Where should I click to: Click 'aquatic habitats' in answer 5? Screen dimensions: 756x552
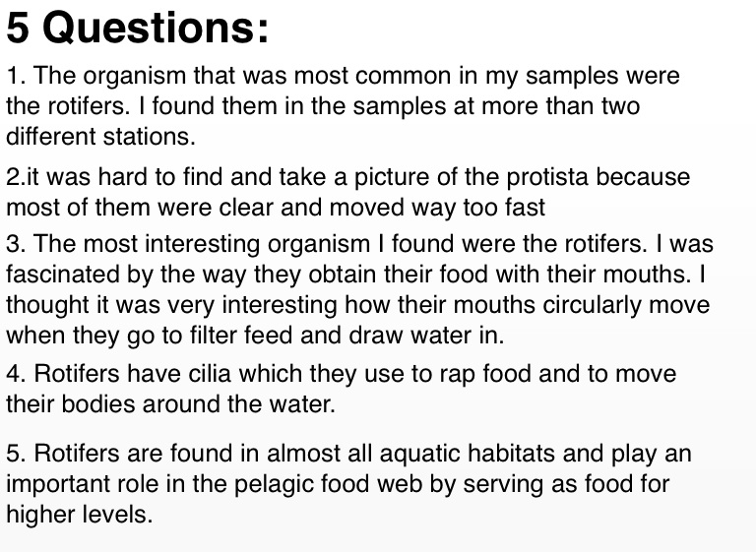468,454
